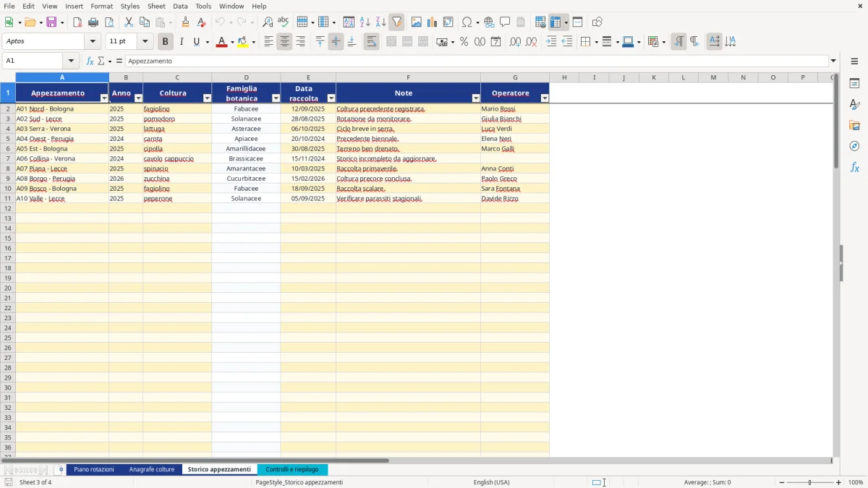Open the sidebar Navigator deck
Screen dimensions: 868x488
pos(854,146)
